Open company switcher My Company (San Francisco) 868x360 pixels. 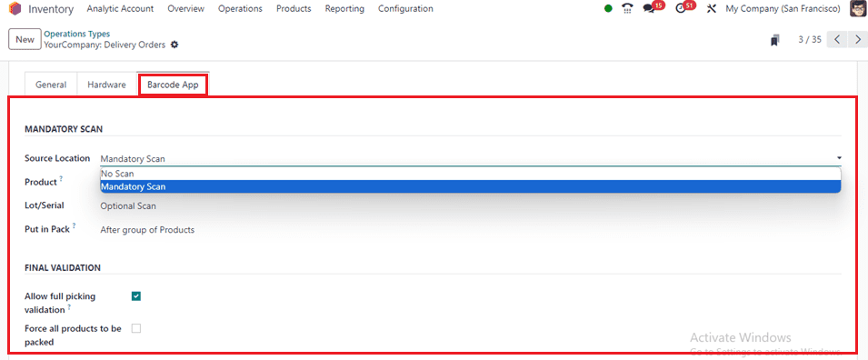[x=783, y=9]
